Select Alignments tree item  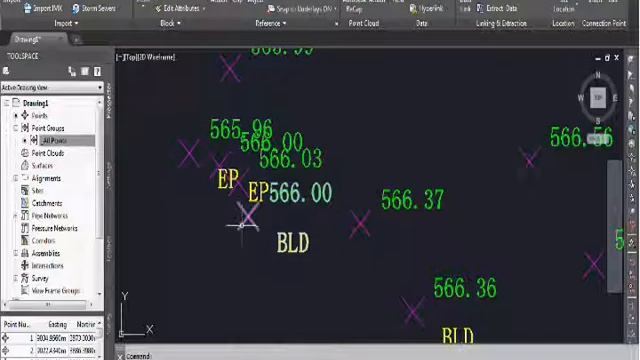(x=46, y=178)
